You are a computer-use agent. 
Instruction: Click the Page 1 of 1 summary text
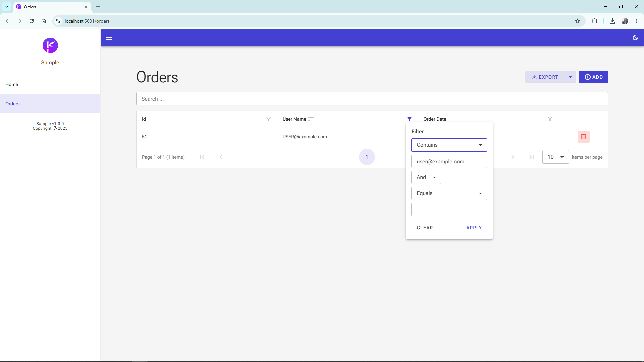(x=163, y=157)
